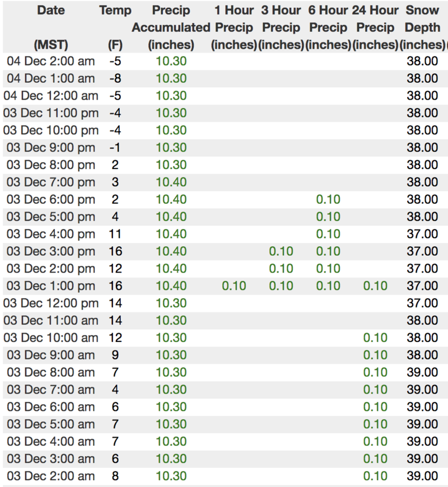The width and height of the screenshot is (448, 487).
Task: Click 3 Hour Precip value at 3:00 pm
Action: pos(281,251)
